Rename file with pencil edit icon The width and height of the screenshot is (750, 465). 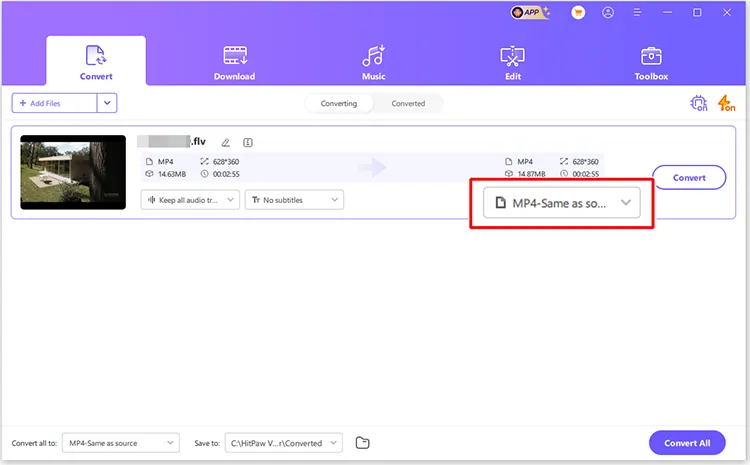226,143
